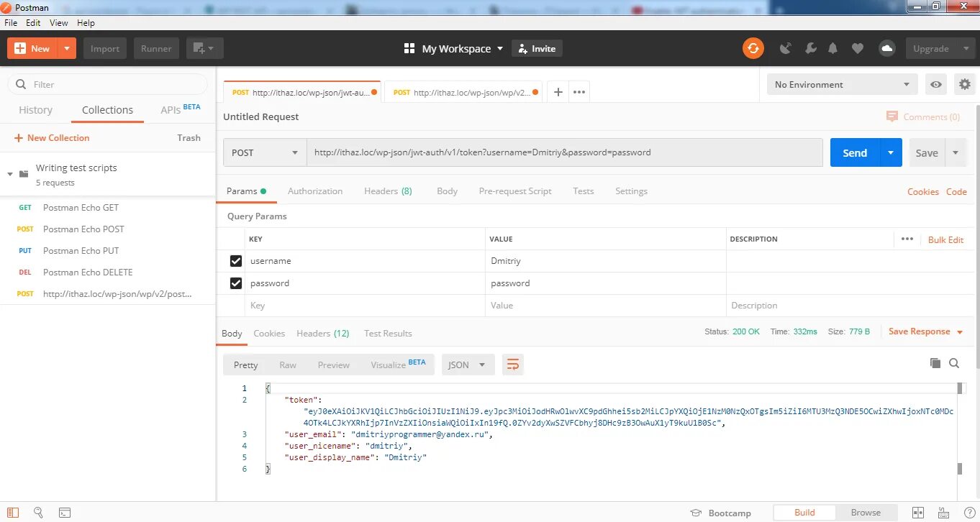Click the workspace grid icon
The height and width of the screenshot is (522, 980).
click(409, 48)
